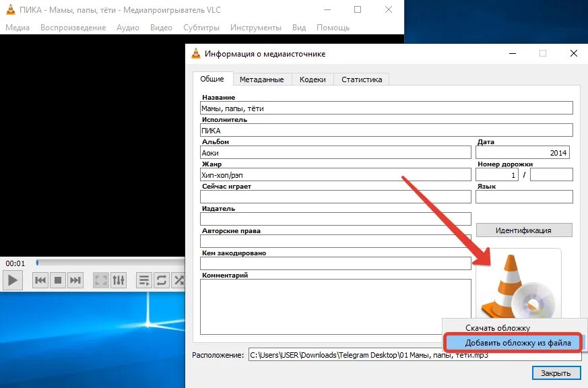Screen dimensions: 588x388
Task: Click the Расположение file path field
Action: point(415,354)
